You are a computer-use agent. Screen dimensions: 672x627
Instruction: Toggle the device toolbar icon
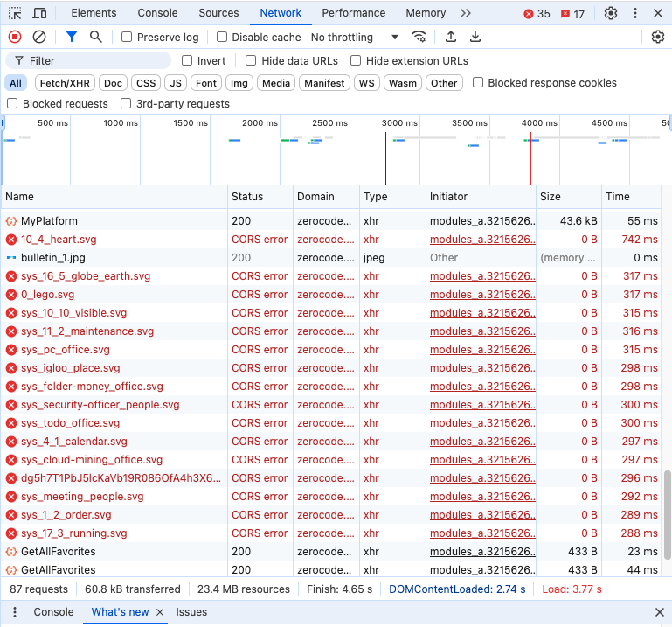[x=40, y=13]
